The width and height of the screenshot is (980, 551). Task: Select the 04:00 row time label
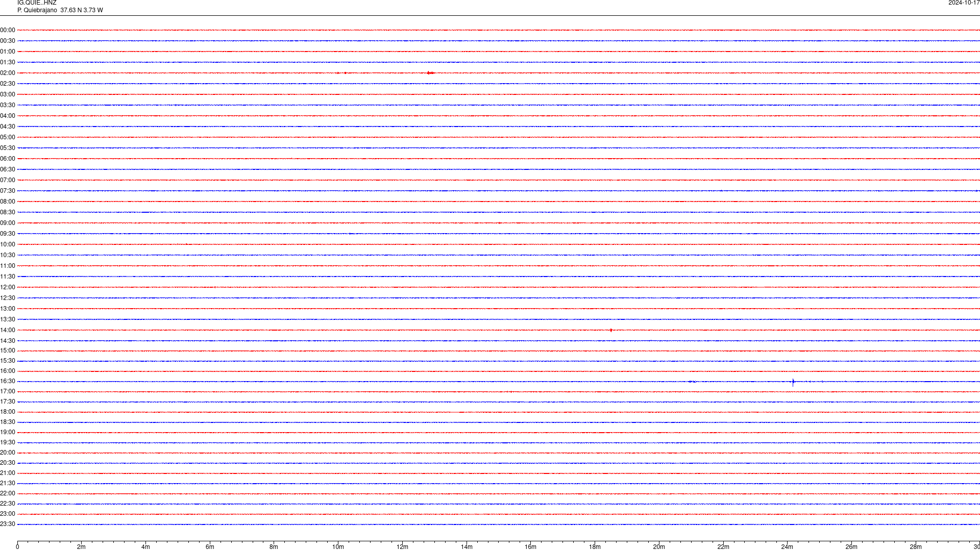tap(8, 116)
